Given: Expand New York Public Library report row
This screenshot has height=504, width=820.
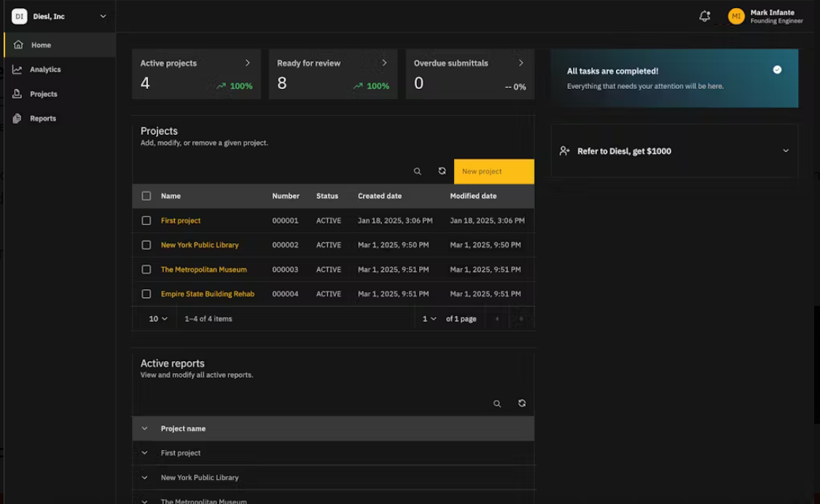Looking at the screenshot, I should [144, 478].
